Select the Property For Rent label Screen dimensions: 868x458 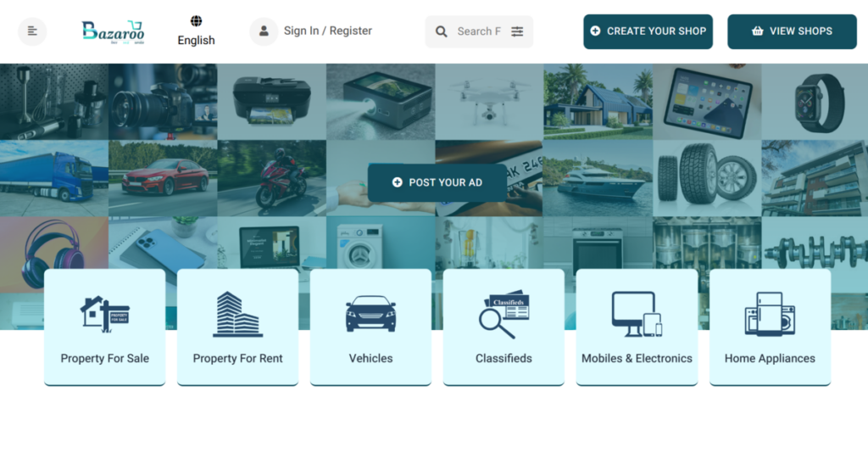pyautogui.click(x=237, y=358)
